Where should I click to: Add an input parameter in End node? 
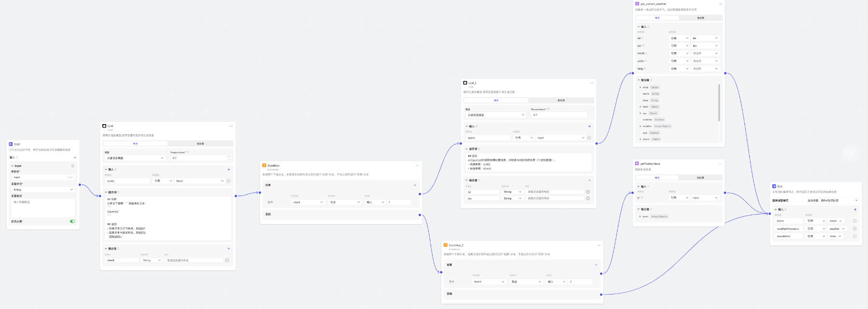click(855, 210)
